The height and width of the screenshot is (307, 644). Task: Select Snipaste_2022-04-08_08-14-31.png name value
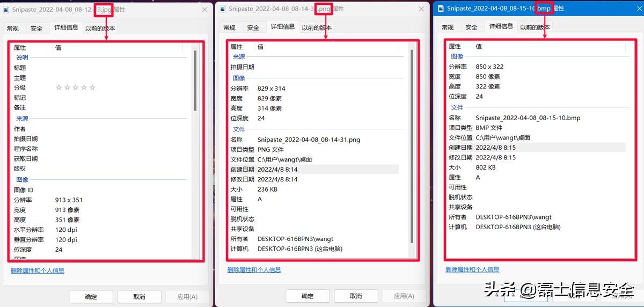[x=309, y=140]
